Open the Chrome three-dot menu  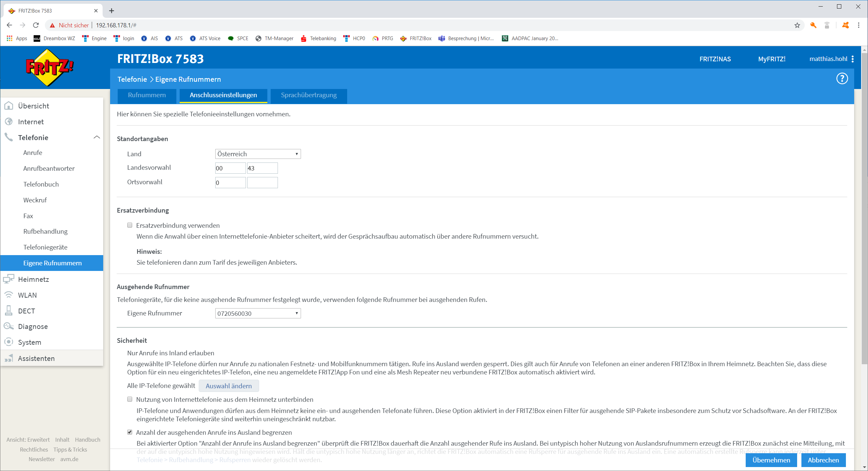click(858, 25)
